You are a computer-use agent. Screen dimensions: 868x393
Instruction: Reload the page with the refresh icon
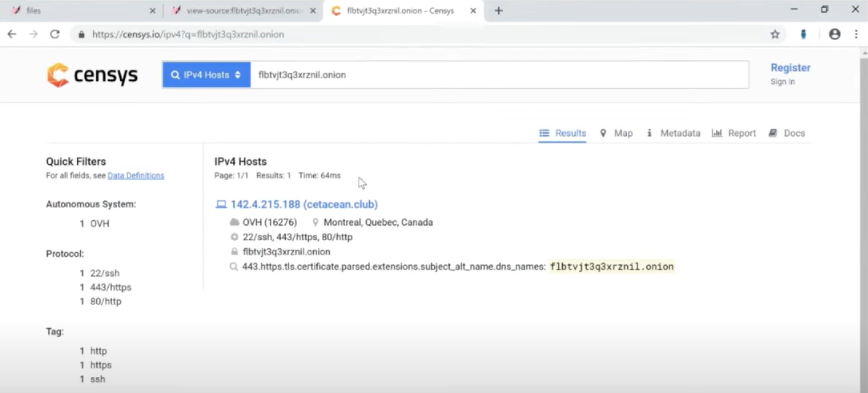54,34
